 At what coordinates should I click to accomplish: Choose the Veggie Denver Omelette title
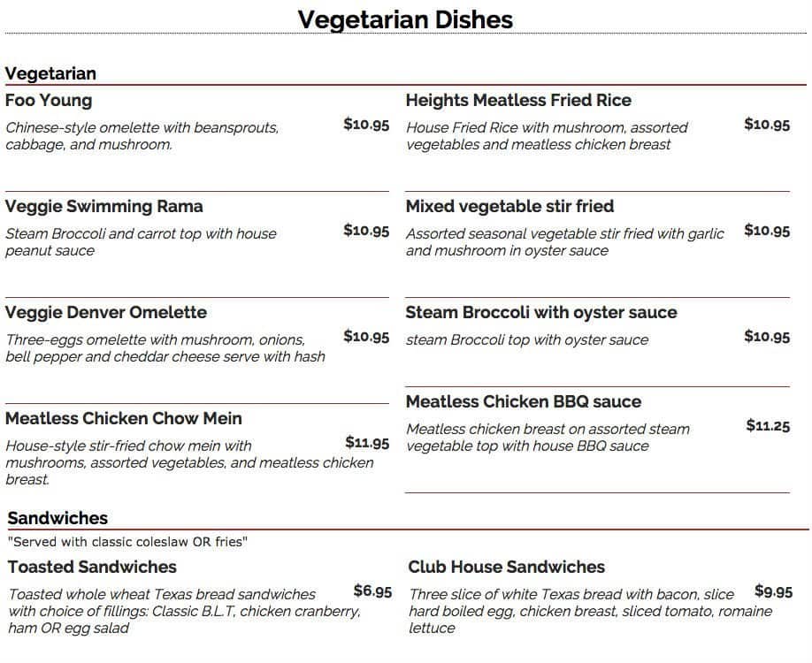pyautogui.click(x=106, y=312)
